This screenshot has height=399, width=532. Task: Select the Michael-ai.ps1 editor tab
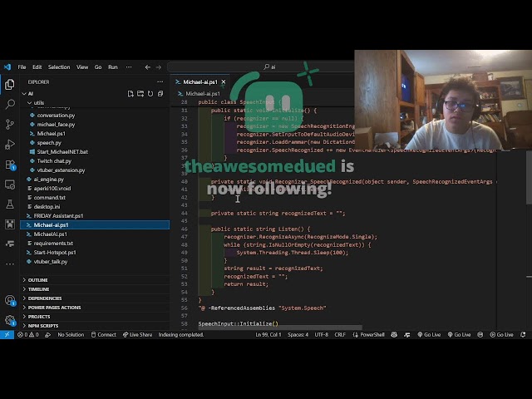point(200,81)
